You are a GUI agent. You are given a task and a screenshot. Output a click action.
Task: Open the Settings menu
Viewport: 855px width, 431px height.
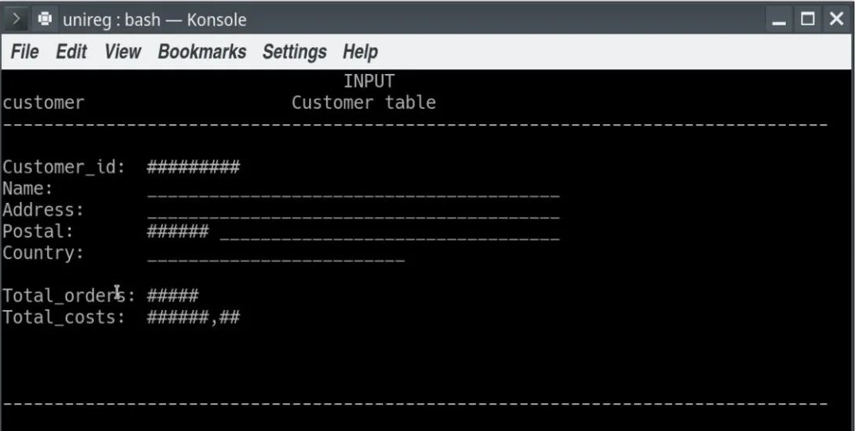coord(294,52)
